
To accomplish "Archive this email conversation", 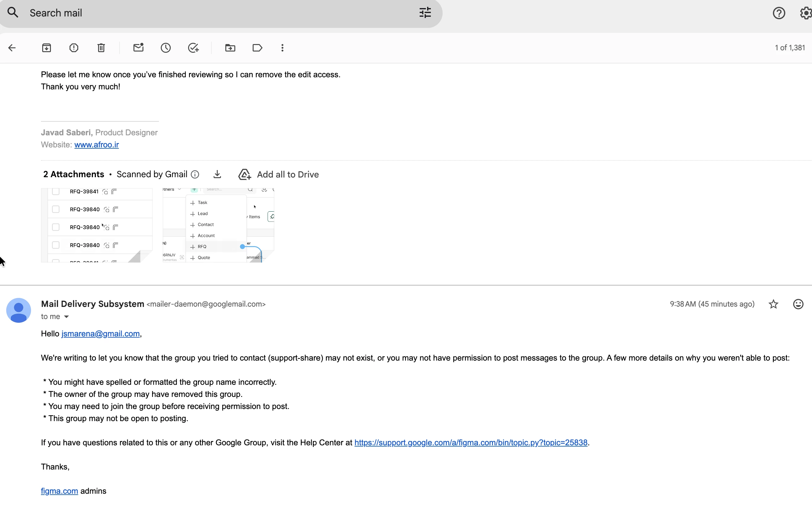I will pos(47,48).
